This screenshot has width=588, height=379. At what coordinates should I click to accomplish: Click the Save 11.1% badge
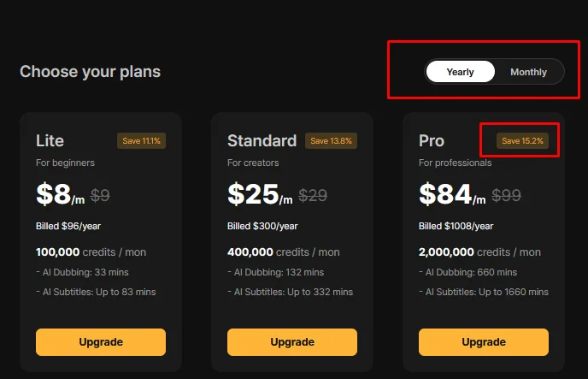coord(142,140)
